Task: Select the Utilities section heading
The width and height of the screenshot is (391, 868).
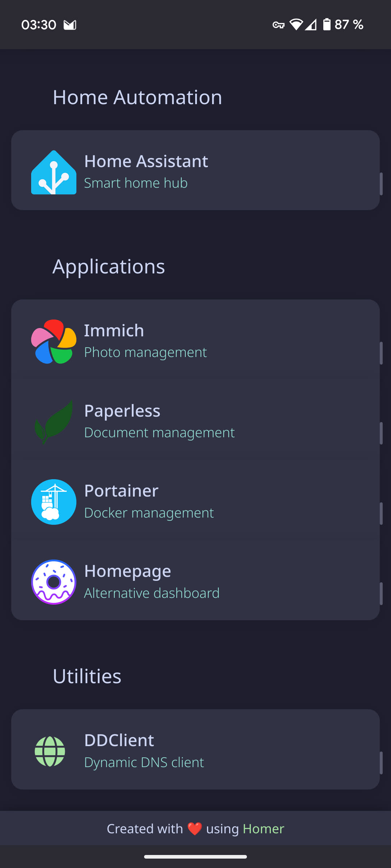Action: pyautogui.click(x=87, y=676)
